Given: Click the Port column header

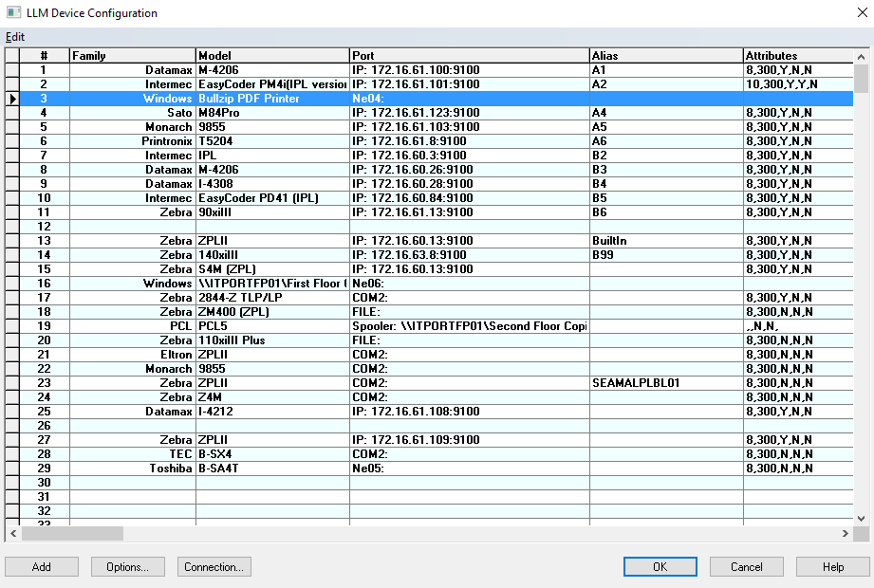Looking at the screenshot, I should (x=470, y=56).
